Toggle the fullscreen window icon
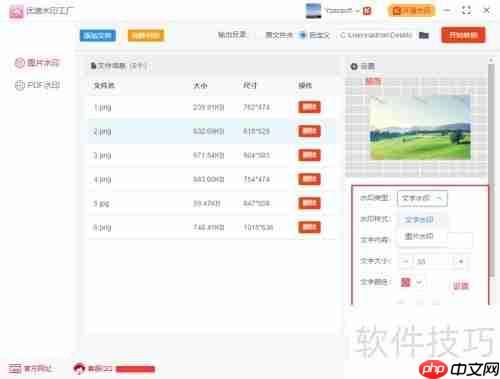 (466, 10)
